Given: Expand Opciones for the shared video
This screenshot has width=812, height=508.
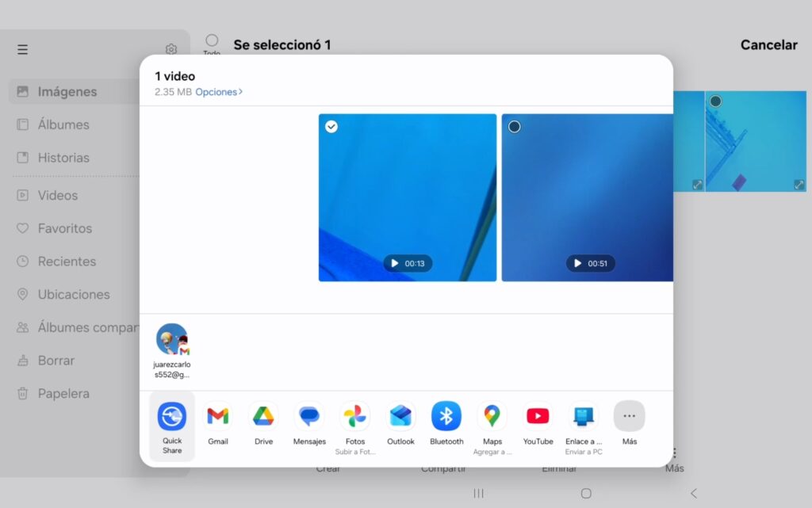Looking at the screenshot, I should [x=219, y=92].
